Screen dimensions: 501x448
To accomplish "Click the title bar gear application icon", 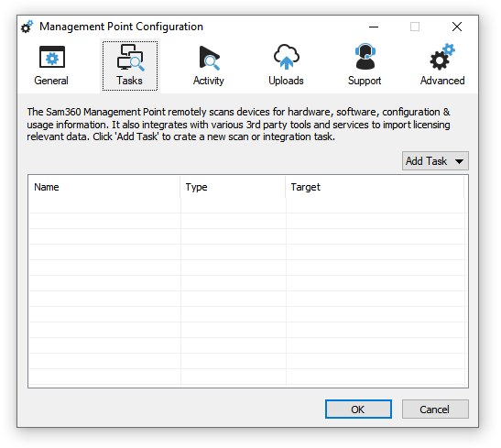I will 27,27.
